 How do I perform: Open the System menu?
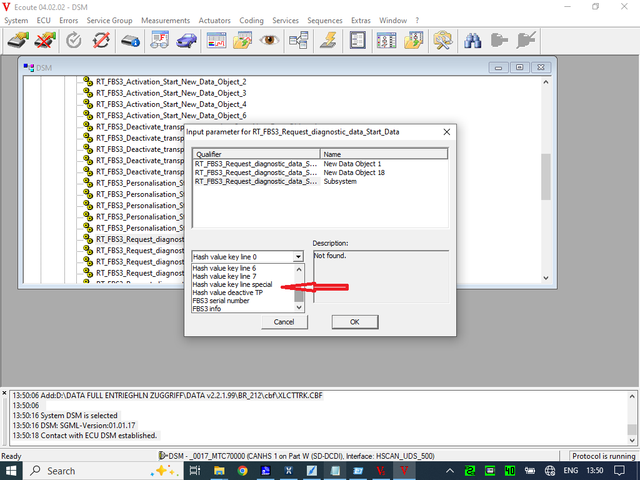point(16,20)
